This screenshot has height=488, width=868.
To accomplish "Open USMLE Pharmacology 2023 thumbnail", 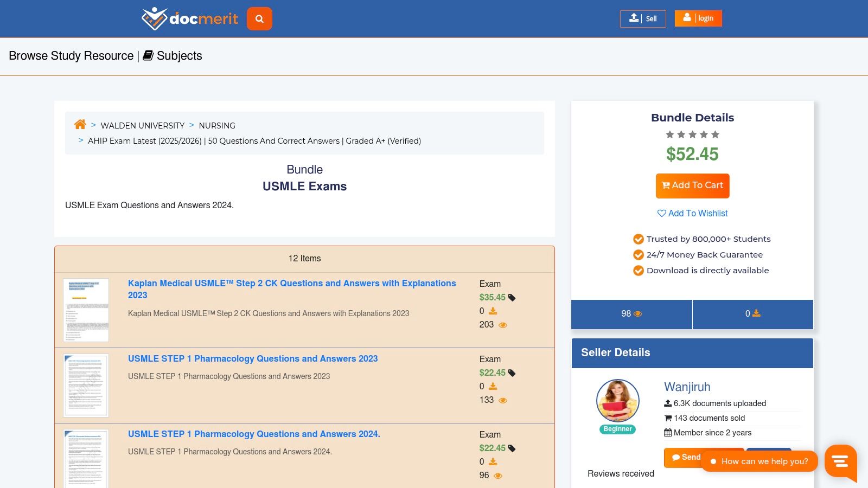I will [86, 386].
